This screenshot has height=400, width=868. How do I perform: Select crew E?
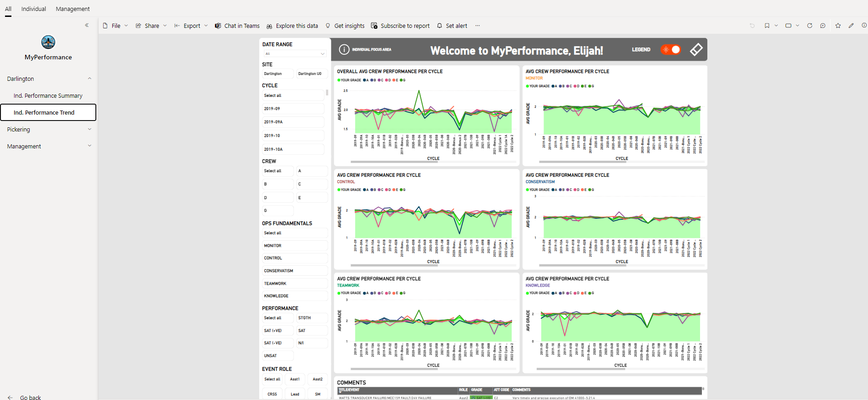click(x=312, y=198)
